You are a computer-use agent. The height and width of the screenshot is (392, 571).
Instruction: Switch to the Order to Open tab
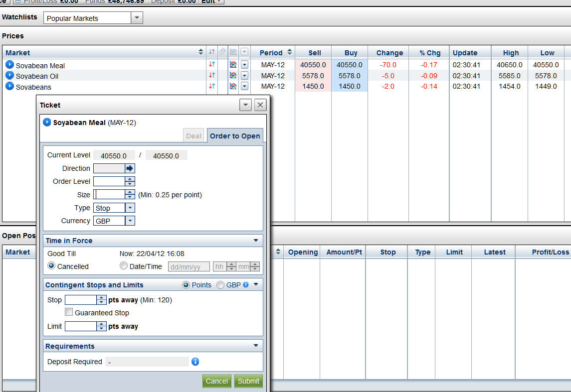click(x=234, y=136)
